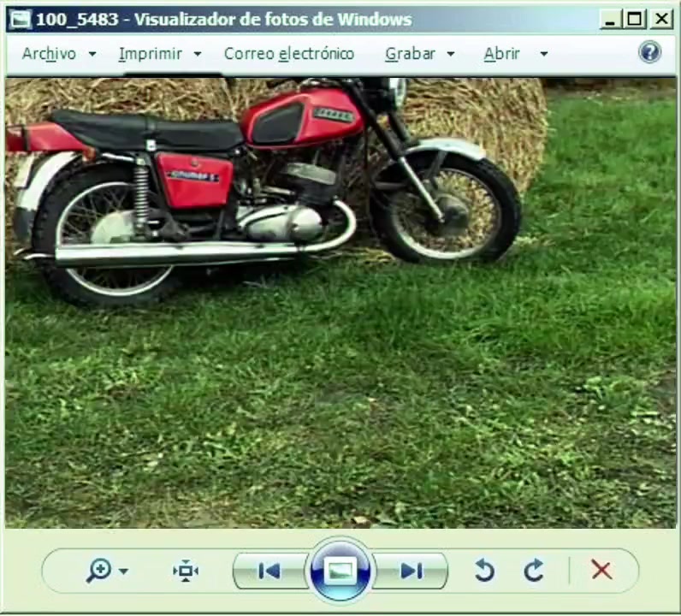Expand the Abrir dropdown arrow
Viewport: 681px width, 616px height.
[x=544, y=54]
